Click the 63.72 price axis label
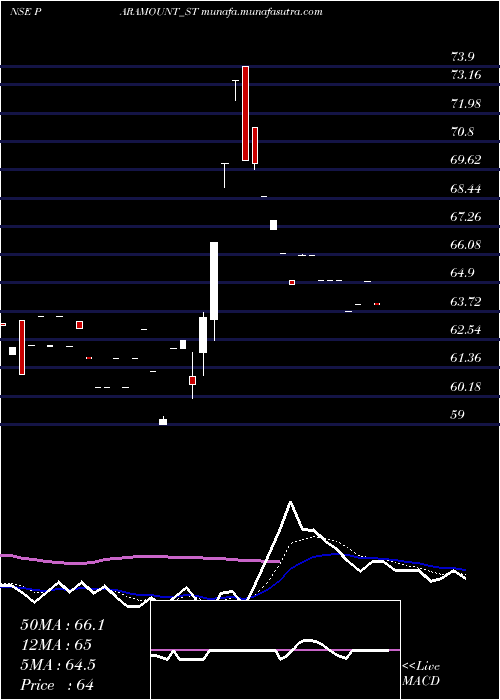Viewport: 500px width, 700px height. [x=466, y=302]
